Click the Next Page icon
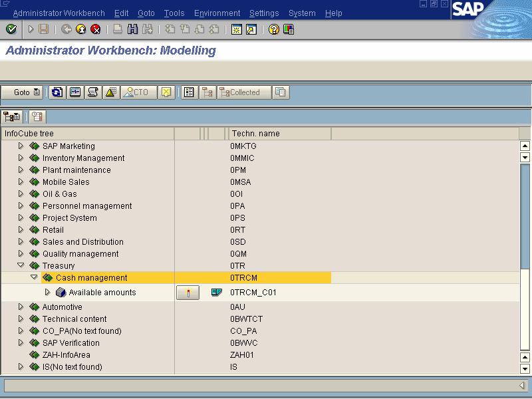532x399 pixels. [x=199, y=29]
